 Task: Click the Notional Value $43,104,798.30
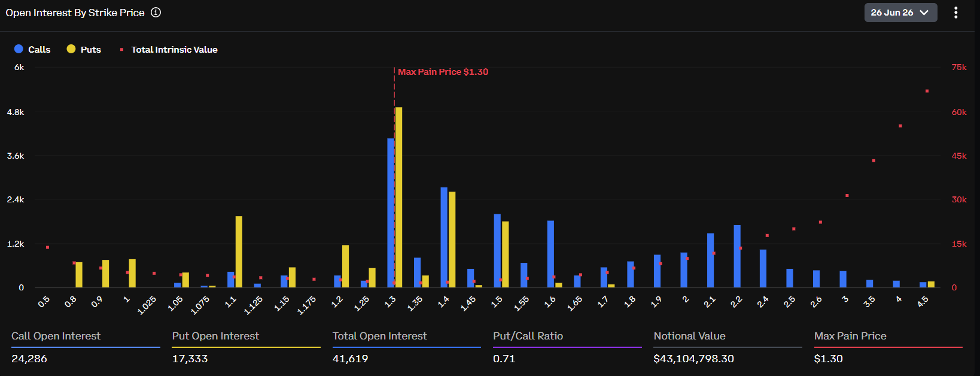pyautogui.click(x=693, y=359)
